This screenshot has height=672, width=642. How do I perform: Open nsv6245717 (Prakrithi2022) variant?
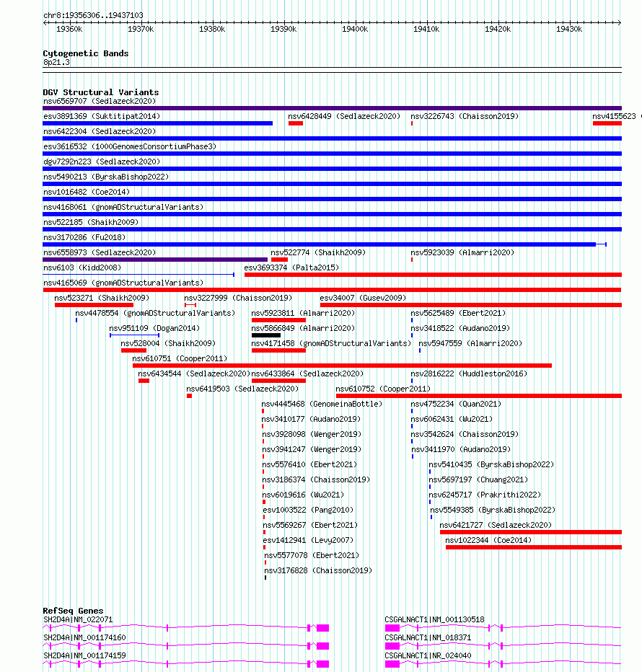pos(485,495)
